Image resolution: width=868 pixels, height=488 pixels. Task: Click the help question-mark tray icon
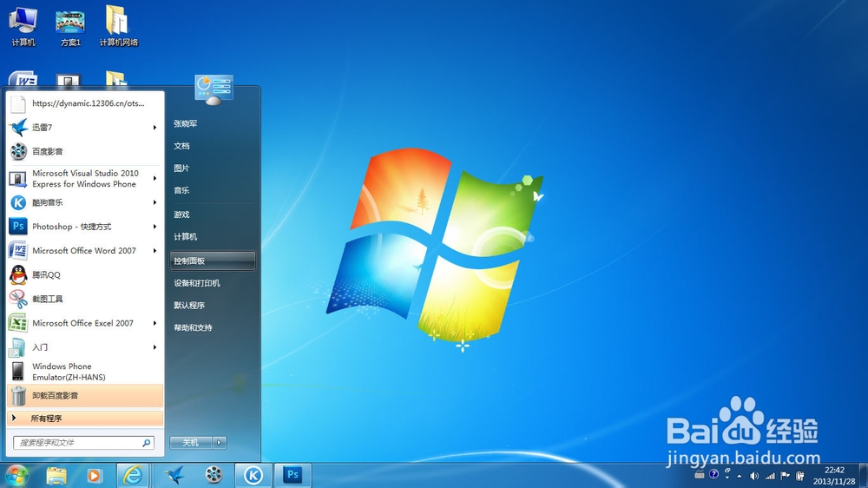coord(714,474)
